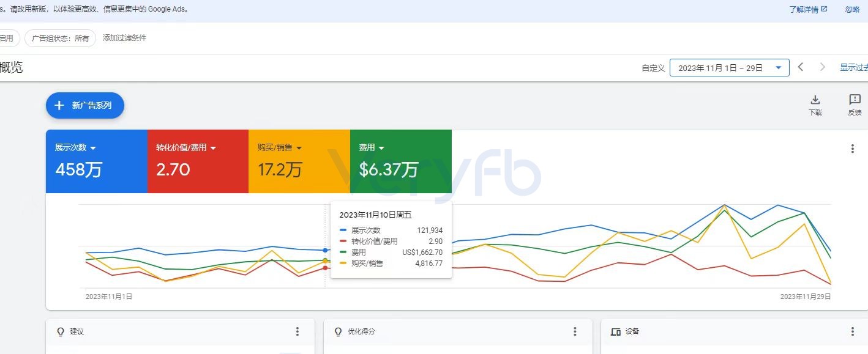Click 添加过滤条件 to add a filter

(124, 38)
